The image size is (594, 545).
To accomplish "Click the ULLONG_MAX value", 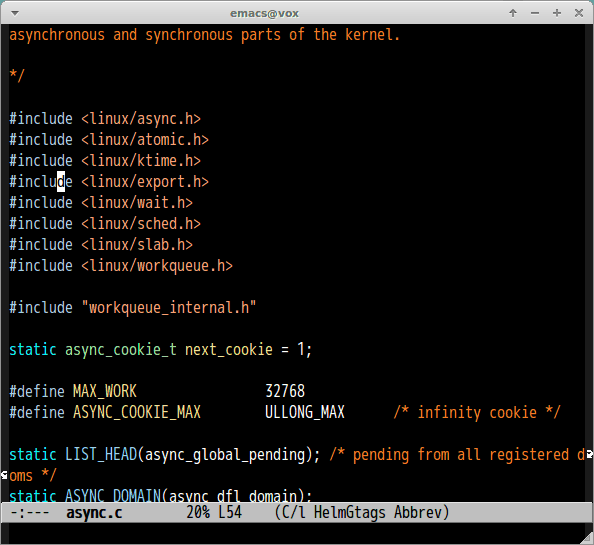I will (x=305, y=412).
